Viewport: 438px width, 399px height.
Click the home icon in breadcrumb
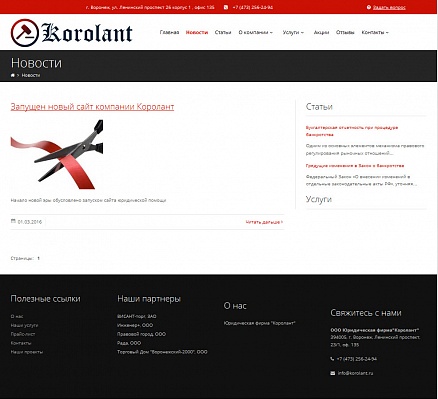[x=13, y=75]
